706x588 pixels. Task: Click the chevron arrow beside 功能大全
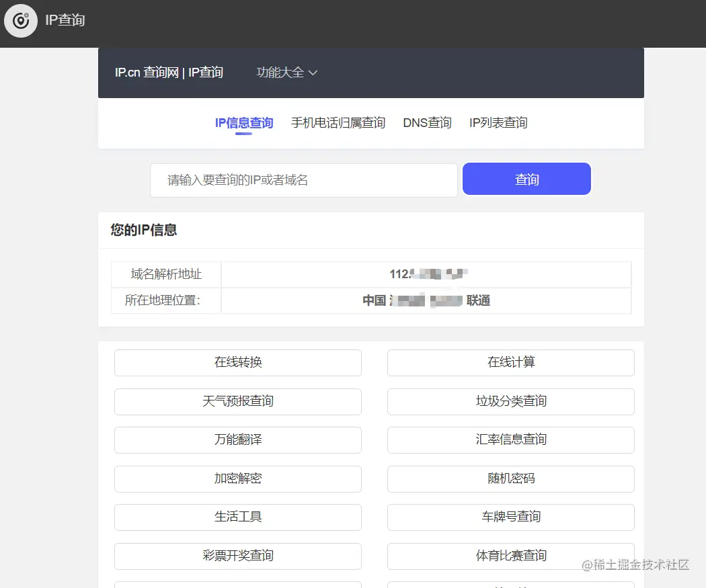click(x=313, y=73)
